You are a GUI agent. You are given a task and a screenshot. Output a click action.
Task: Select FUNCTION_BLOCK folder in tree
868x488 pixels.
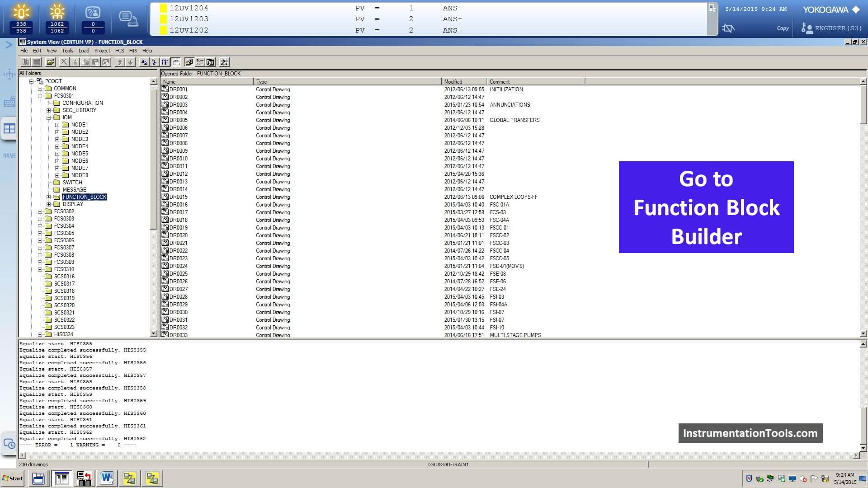[85, 197]
